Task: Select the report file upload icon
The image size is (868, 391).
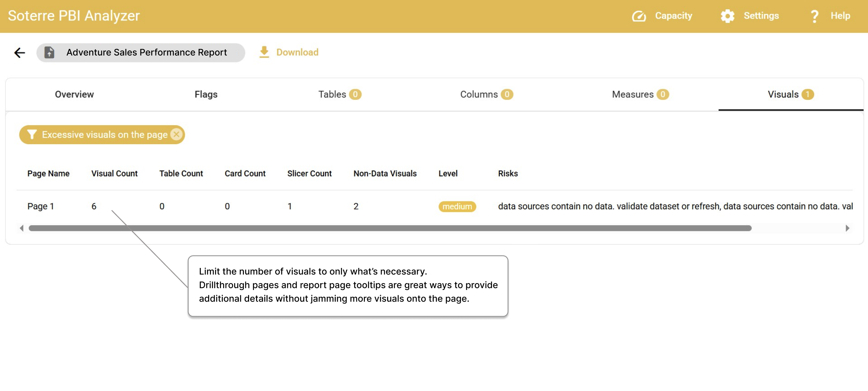Action: (50, 52)
